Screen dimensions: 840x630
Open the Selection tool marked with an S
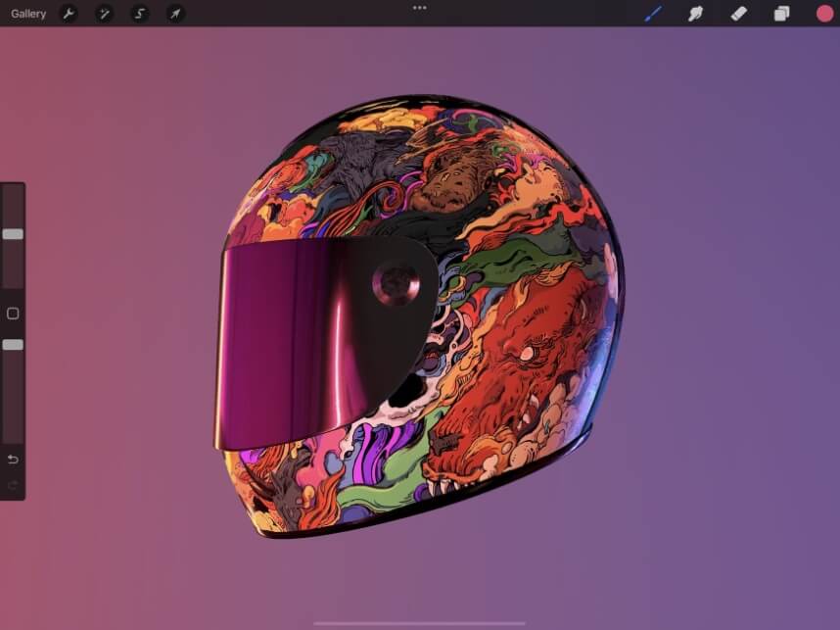139,13
